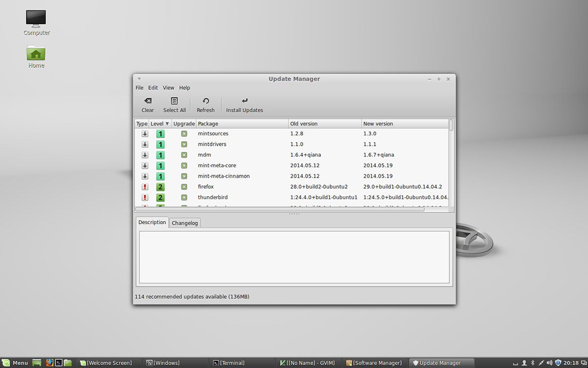Click the volume tray icon

coord(549,363)
